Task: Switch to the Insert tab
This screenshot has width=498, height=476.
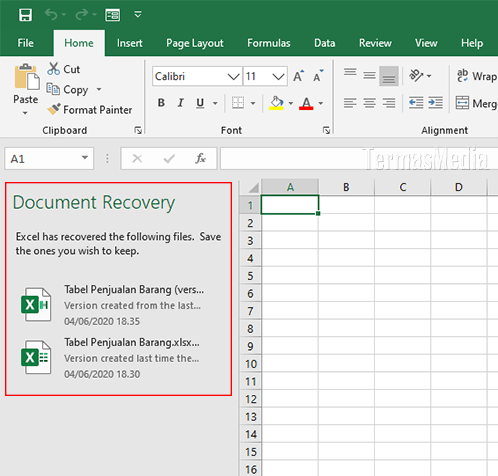Action: (x=129, y=43)
